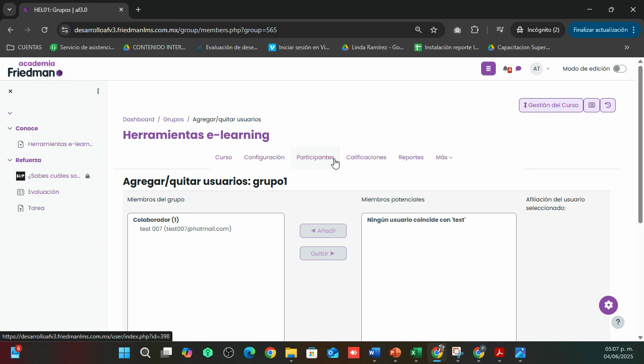Click the lock icon next to ¿Sabes cuáles
The height and width of the screenshot is (364, 644).
(88, 176)
